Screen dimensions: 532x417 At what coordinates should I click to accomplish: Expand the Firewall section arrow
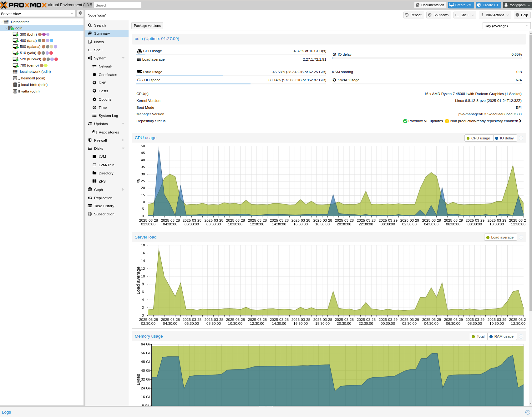(123, 140)
